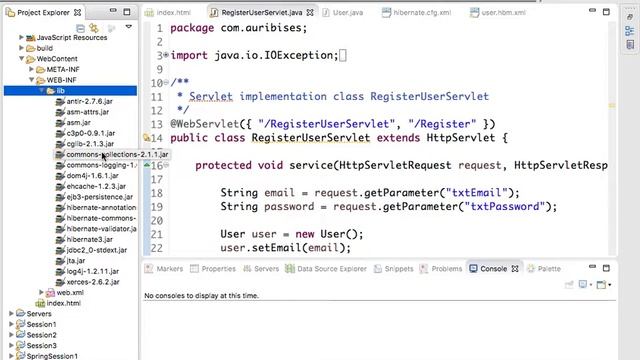Switch to user.hbm.xml editor tab
The width and height of the screenshot is (640, 360).
pyautogui.click(x=498, y=13)
